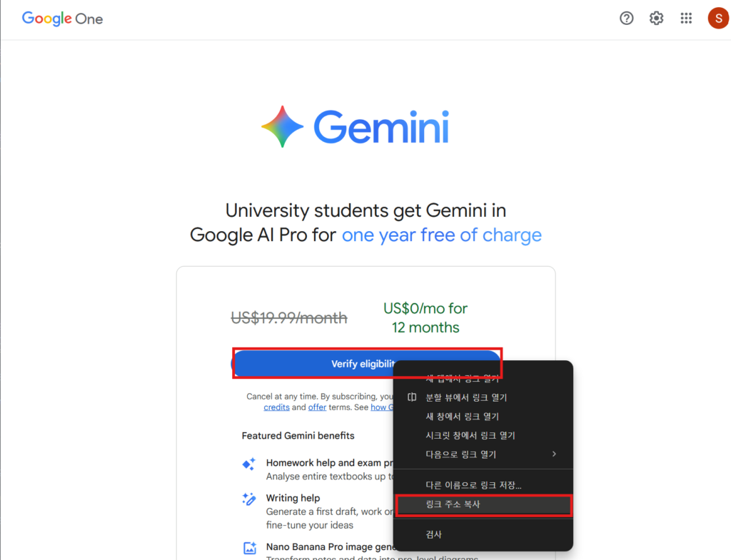
Task: Choose '분할 뷰에서 링크 열기' menu item
Action: [x=466, y=397]
